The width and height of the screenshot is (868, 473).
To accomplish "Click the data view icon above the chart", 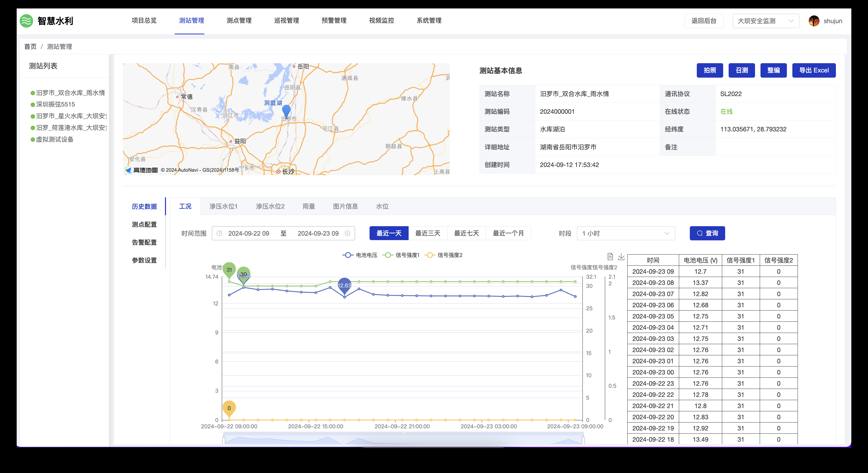I will coord(610,257).
